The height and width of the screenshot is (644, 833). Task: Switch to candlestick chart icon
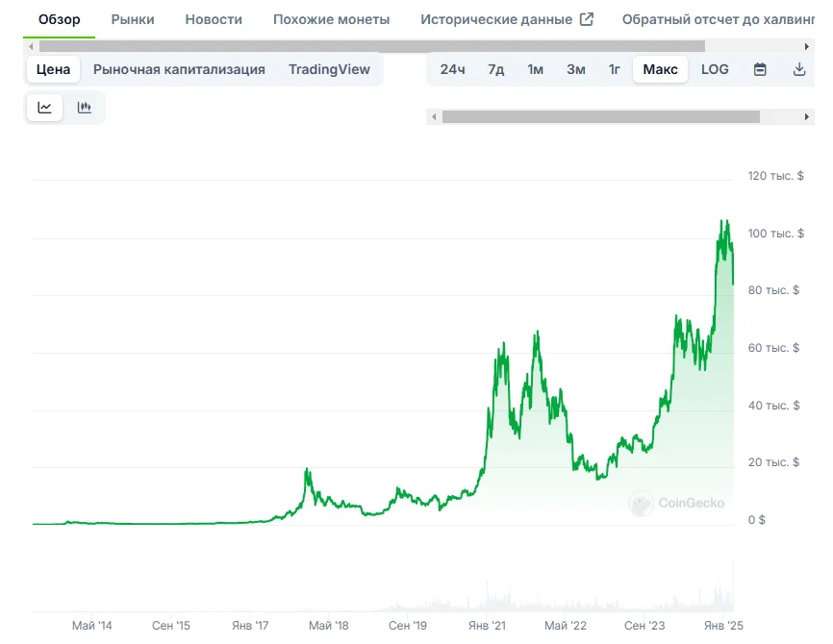(x=85, y=108)
